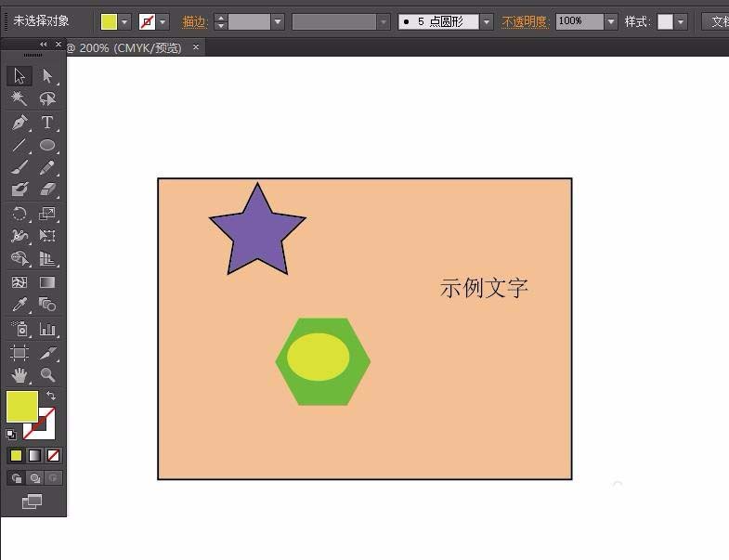Open the 描边 stroke panel link
The height and width of the screenshot is (560, 729).
coord(194,21)
